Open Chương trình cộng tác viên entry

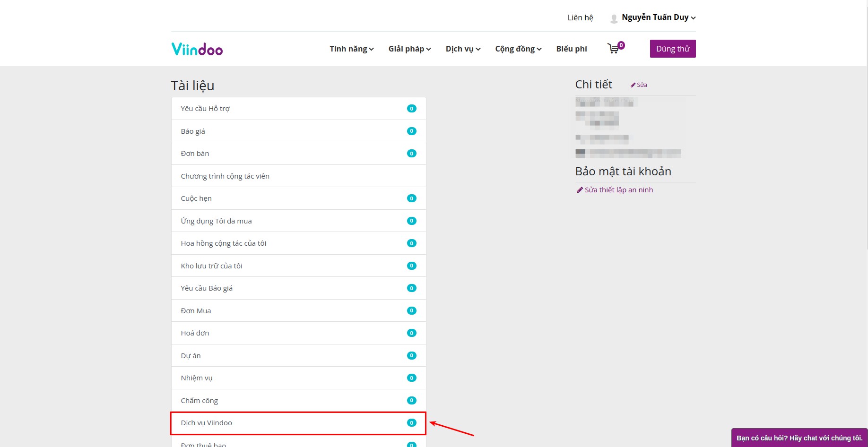point(225,176)
